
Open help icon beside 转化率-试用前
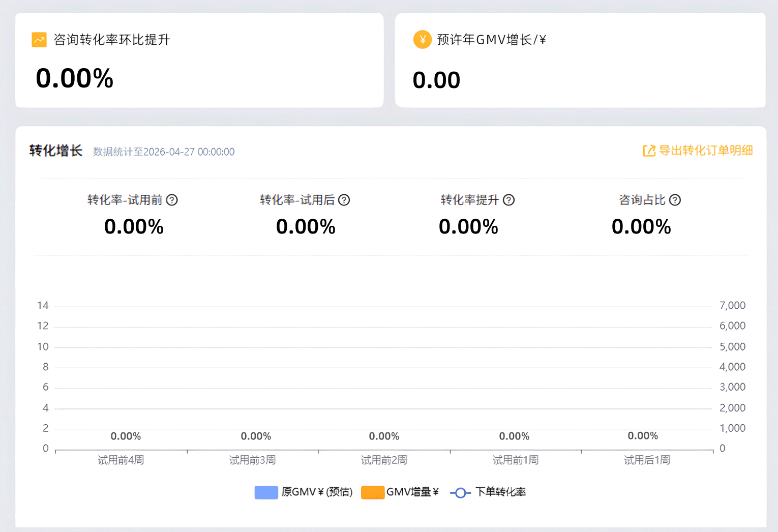click(x=172, y=200)
